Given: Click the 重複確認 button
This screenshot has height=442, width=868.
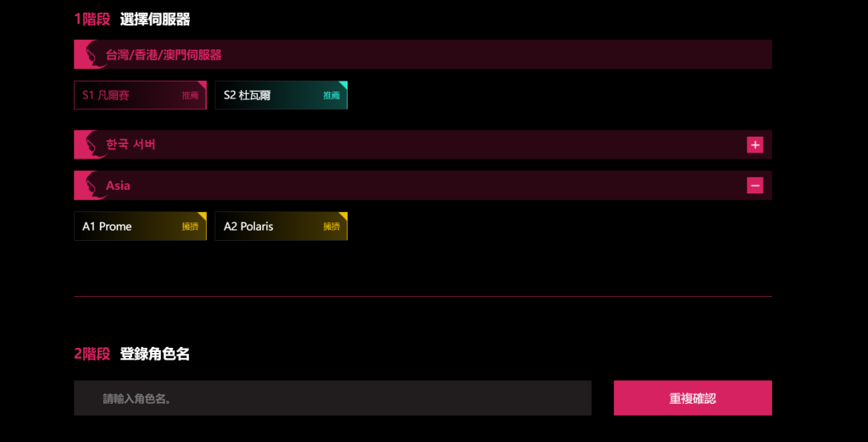Looking at the screenshot, I should [693, 398].
